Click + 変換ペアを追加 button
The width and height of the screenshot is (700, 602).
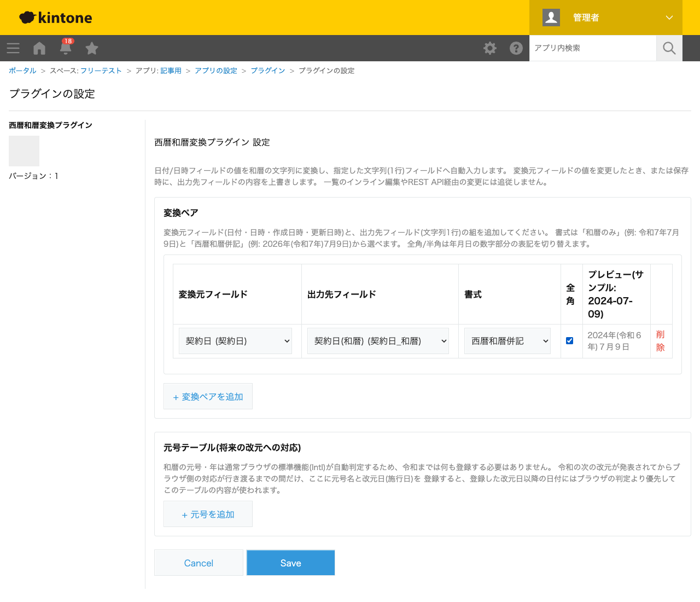click(x=208, y=396)
